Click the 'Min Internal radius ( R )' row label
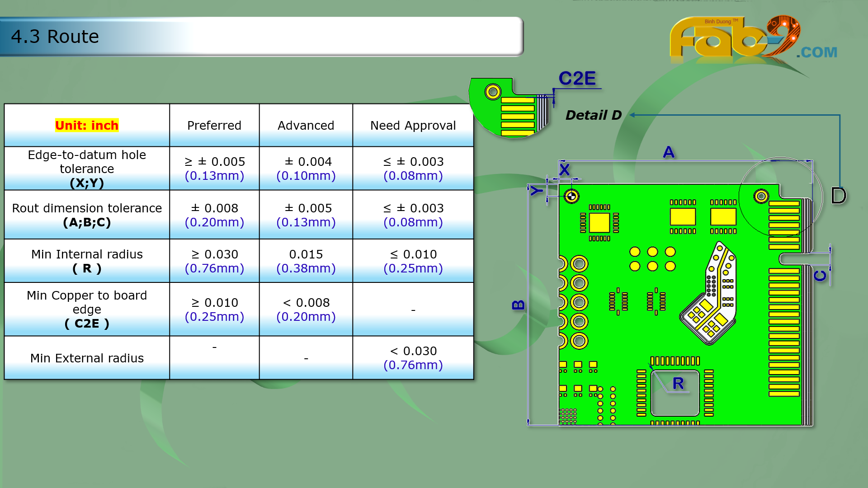Screen dimensions: 868x488 (87, 261)
